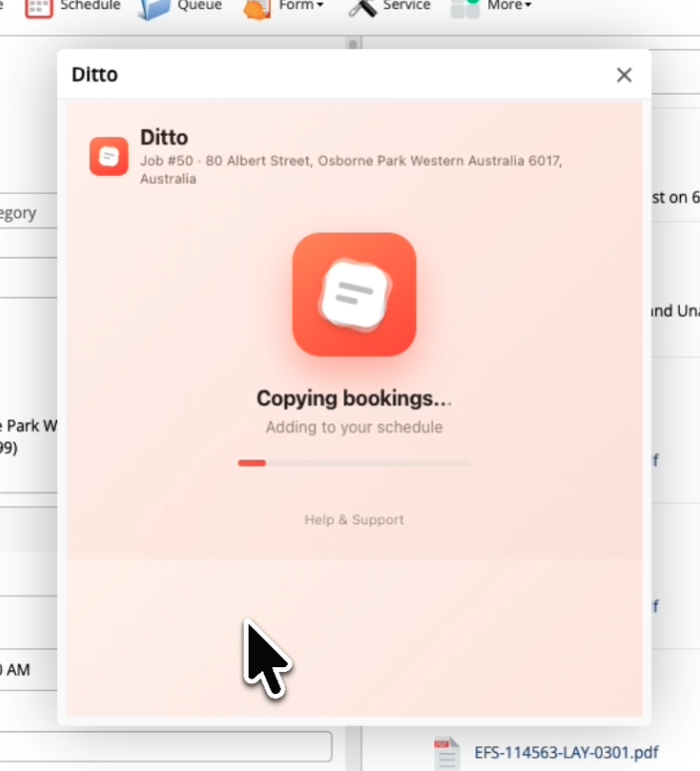Open the Schedule calendar icon

[x=38, y=8]
